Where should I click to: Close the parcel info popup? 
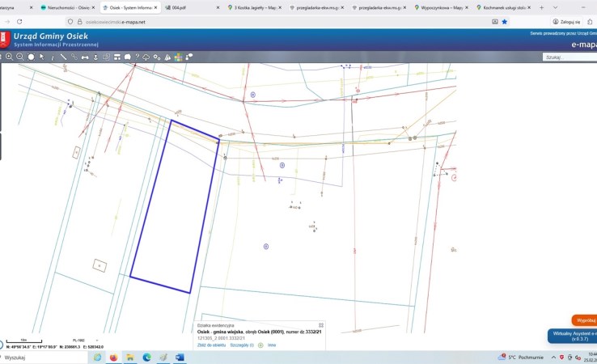[x=320, y=324]
